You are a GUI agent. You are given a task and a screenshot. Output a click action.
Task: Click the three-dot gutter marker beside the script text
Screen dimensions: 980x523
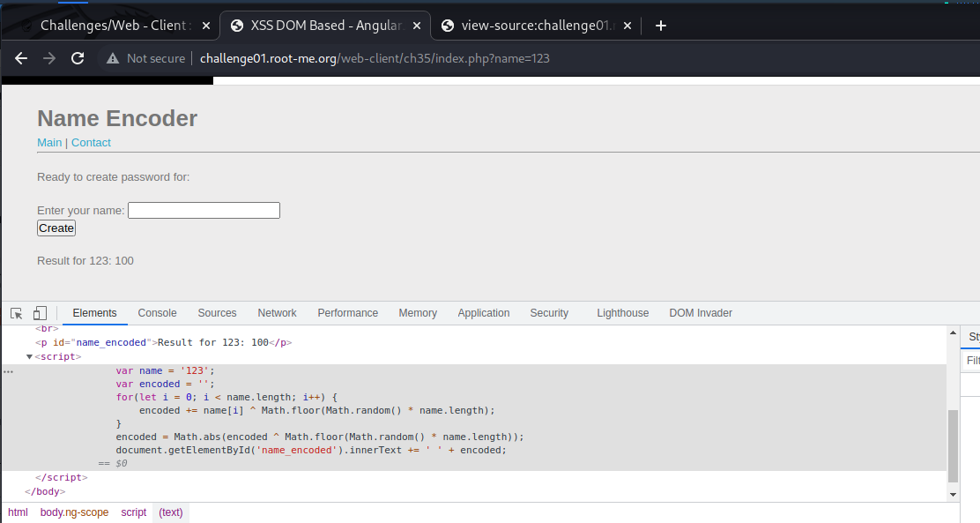(x=8, y=371)
